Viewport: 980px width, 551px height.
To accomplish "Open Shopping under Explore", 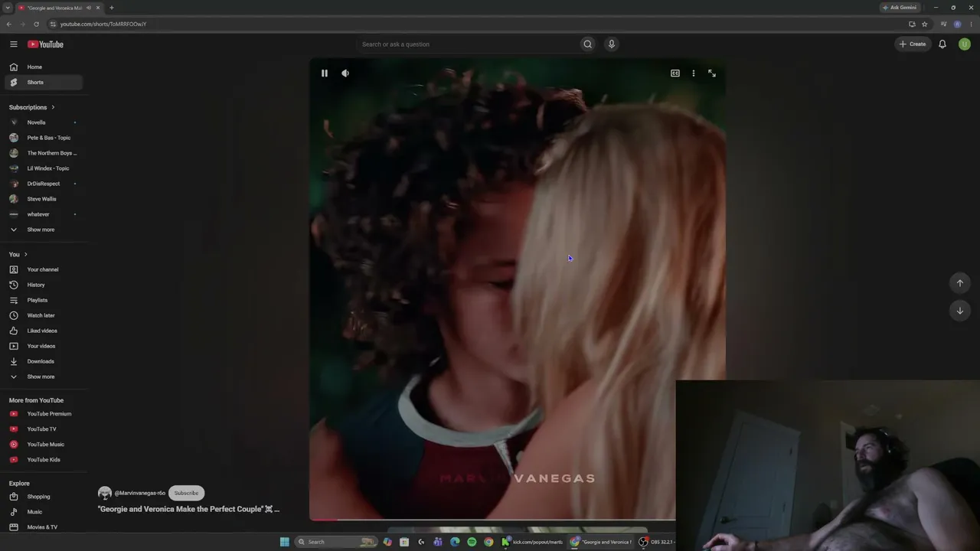I will pos(43,497).
